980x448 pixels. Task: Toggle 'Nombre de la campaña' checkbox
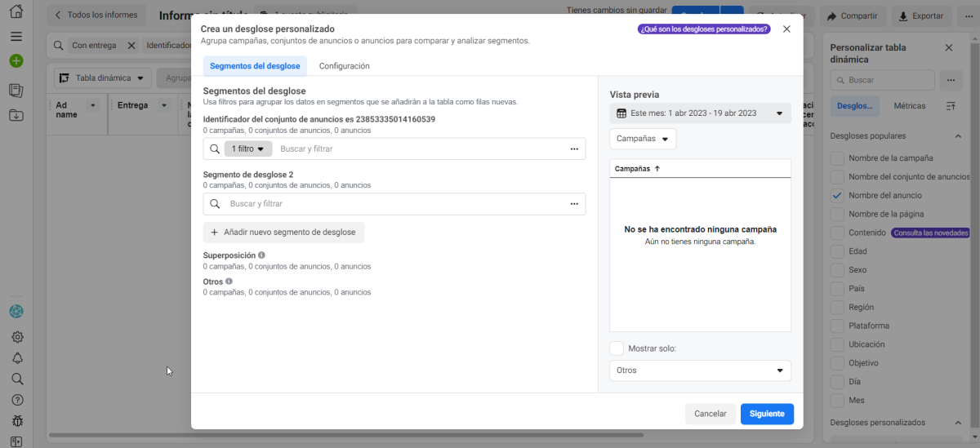point(836,158)
